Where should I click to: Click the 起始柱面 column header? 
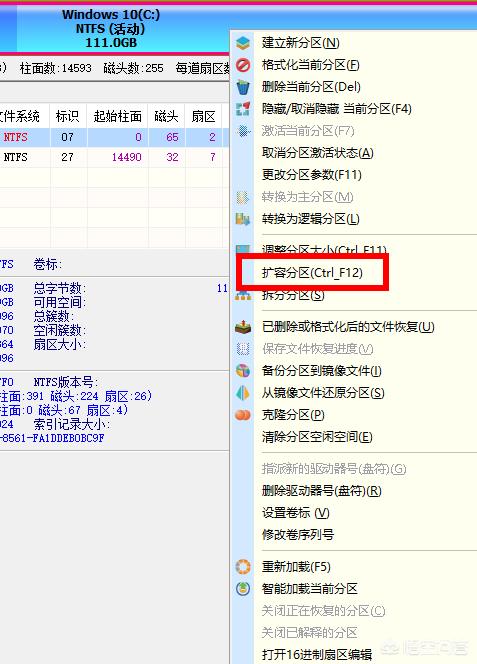(x=117, y=116)
